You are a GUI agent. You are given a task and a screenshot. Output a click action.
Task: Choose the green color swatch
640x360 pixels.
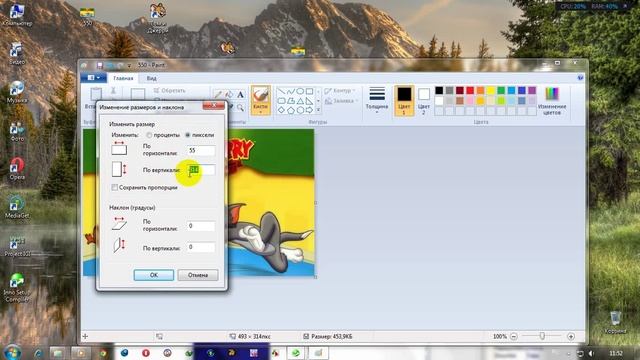pyautogui.click(x=501, y=91)
